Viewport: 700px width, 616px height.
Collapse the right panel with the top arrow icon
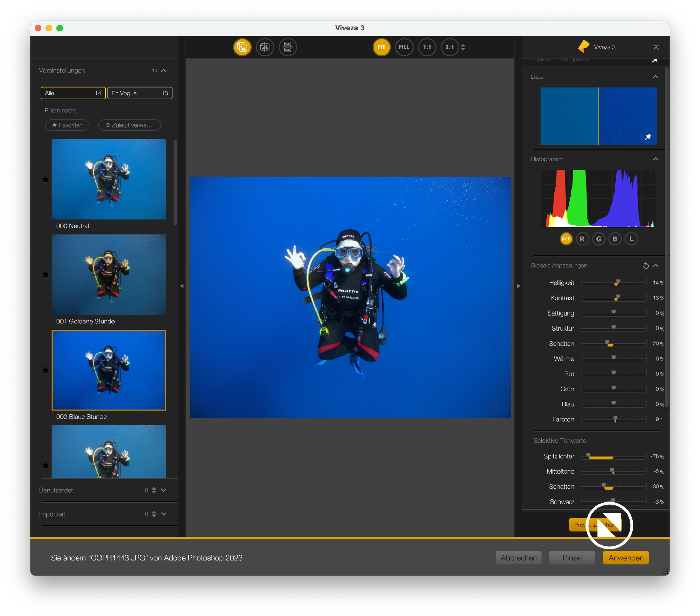click(x=656, y=47)
